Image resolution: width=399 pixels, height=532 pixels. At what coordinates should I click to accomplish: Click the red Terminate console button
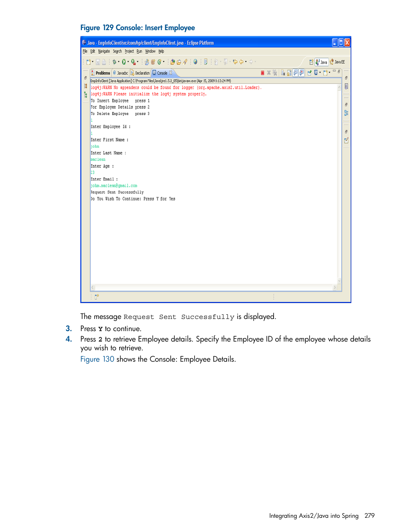pos(263,73)
